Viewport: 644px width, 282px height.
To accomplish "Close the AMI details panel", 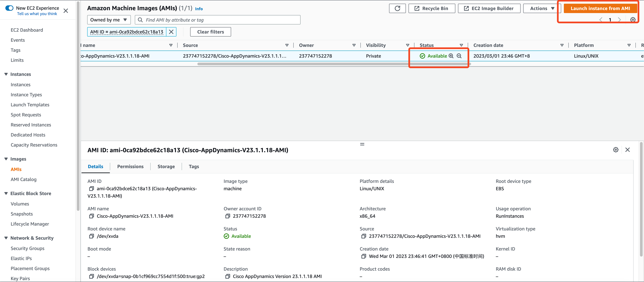I will [x=627, y=150].
